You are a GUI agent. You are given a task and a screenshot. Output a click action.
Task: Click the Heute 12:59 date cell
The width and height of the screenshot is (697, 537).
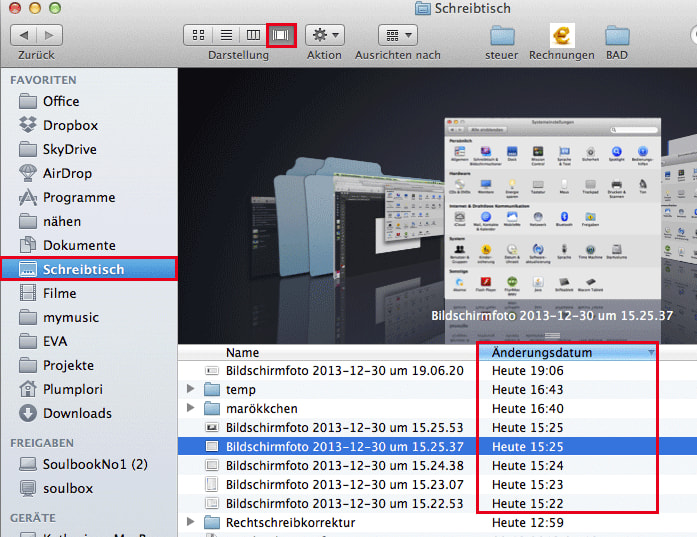[x=528, y=522]
